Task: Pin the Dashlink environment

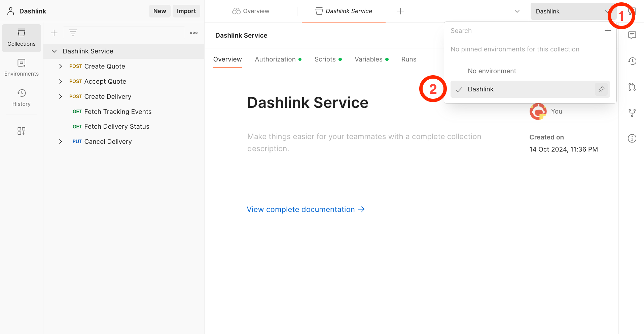Action: point(601,89)
